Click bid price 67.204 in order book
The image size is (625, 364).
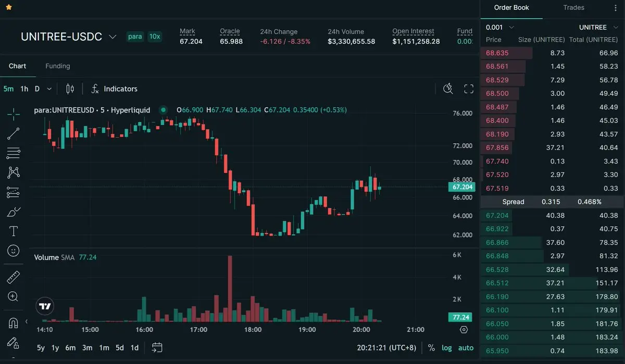[497, 215]
